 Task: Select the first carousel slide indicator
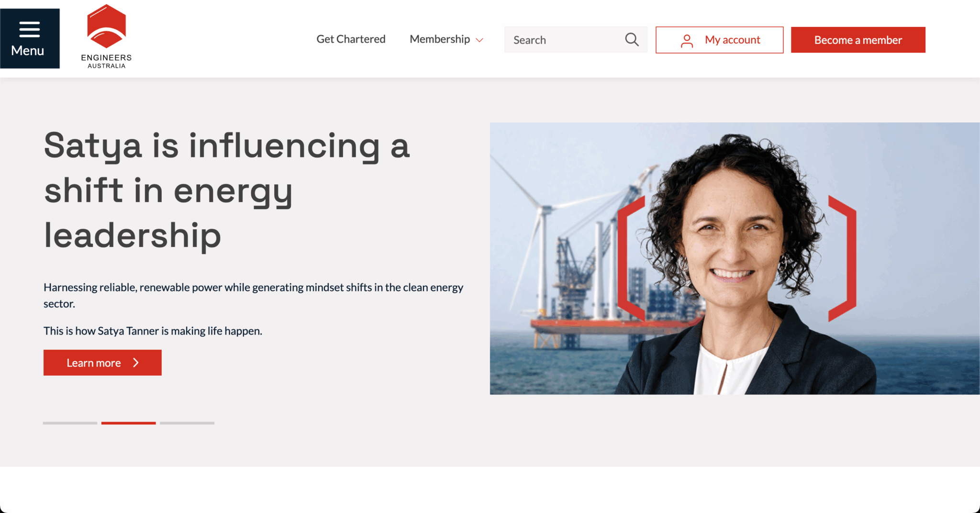coord(70,423)
